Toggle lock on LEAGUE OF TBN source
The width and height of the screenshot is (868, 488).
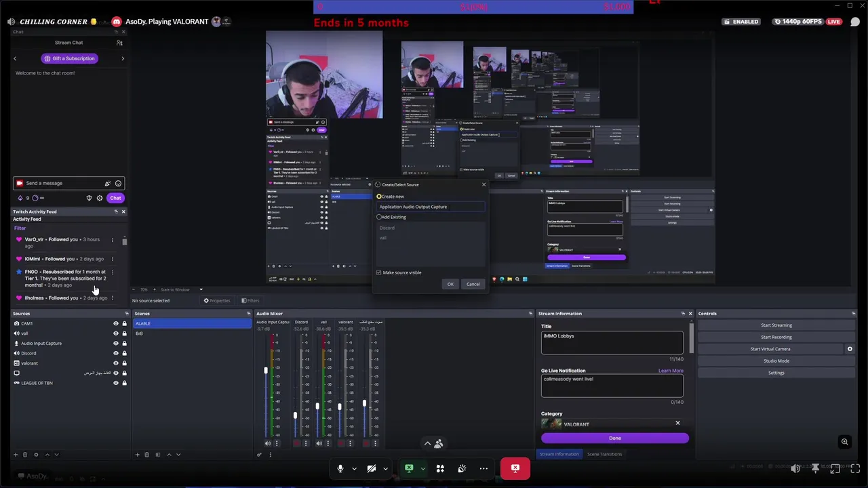tap(125, 383)
